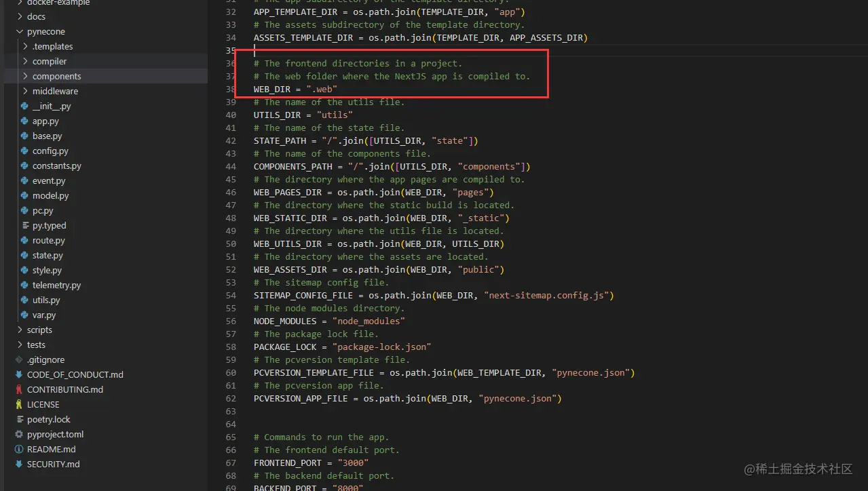Click the Python icon beside __init__.py

(x=24, y=106)
